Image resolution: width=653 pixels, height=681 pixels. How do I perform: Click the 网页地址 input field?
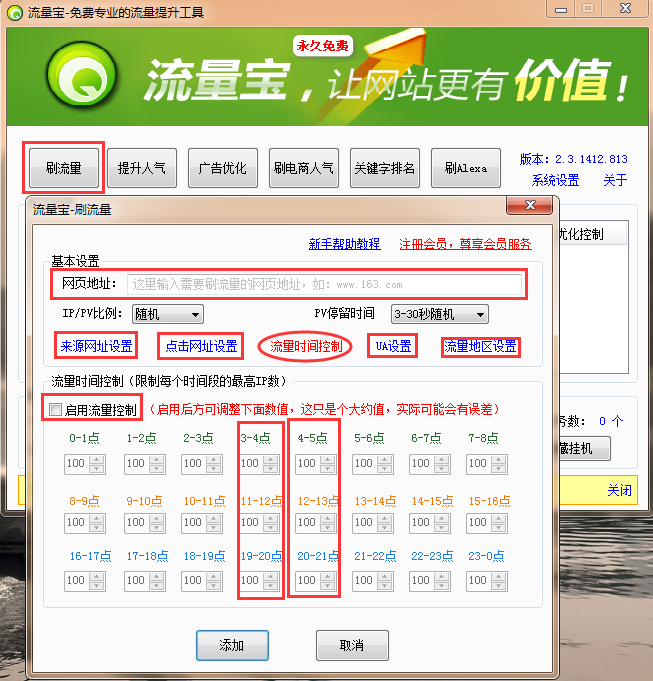[324, 284]
